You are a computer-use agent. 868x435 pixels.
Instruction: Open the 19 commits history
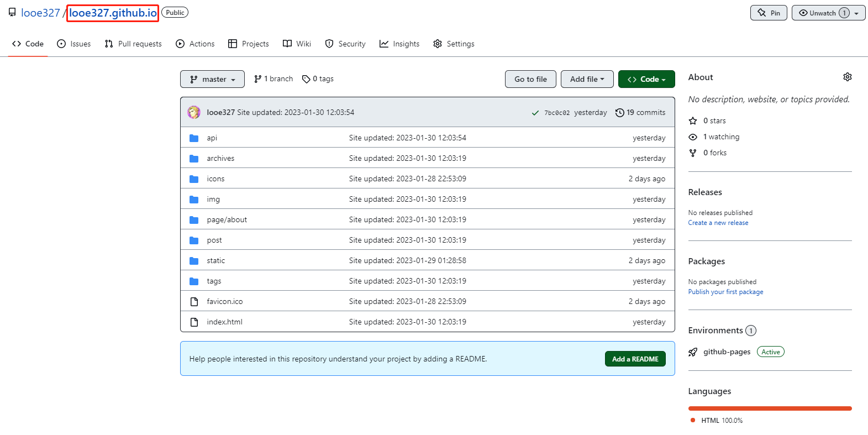pyautogui.click(x=640, y=112)
